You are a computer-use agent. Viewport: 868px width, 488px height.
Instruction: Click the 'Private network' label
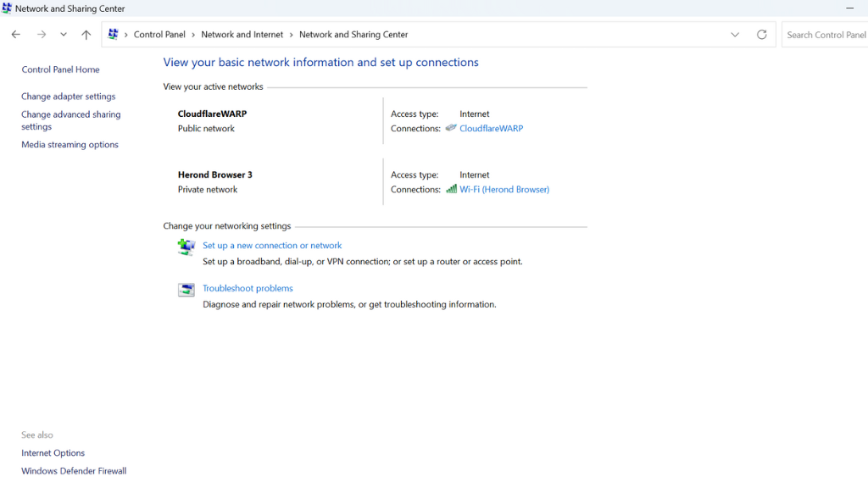[x=208, y=189]
